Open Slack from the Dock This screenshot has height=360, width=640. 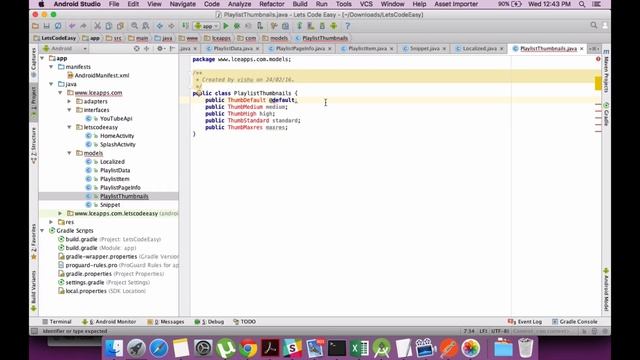tap(292, 348)
